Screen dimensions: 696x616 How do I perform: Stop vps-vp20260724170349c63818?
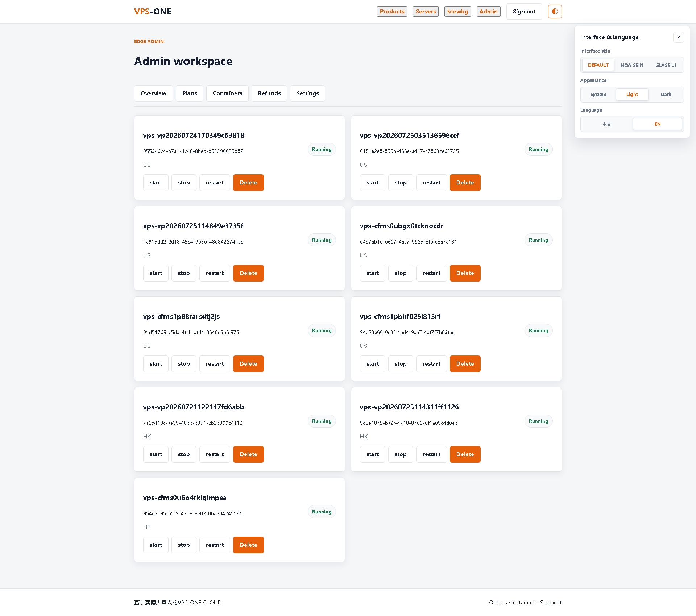pyautogui.click(x=184, y=183)
